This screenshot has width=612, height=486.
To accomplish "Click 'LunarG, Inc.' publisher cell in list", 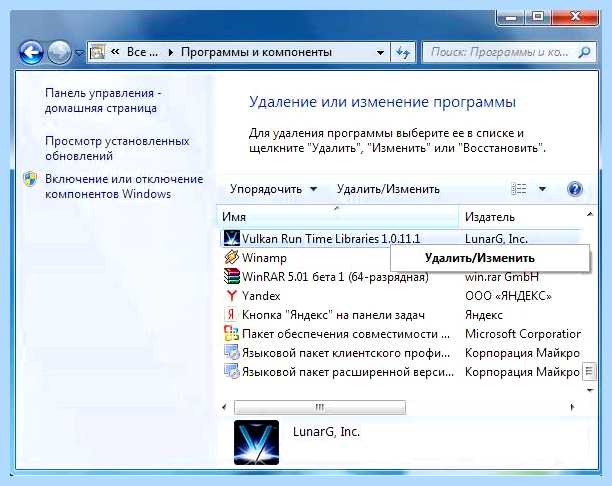I will 496,239.
